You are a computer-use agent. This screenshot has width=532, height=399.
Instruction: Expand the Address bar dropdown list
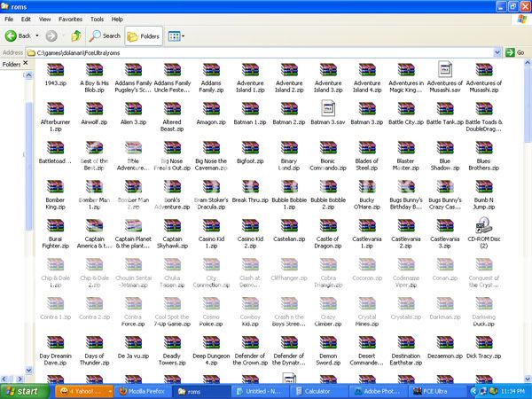497,52
